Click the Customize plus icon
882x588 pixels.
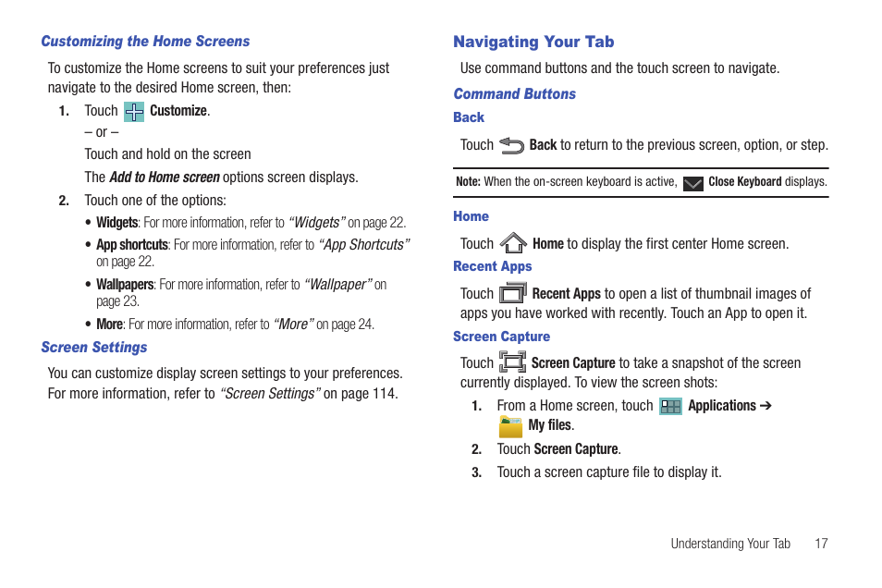(134, 112)
